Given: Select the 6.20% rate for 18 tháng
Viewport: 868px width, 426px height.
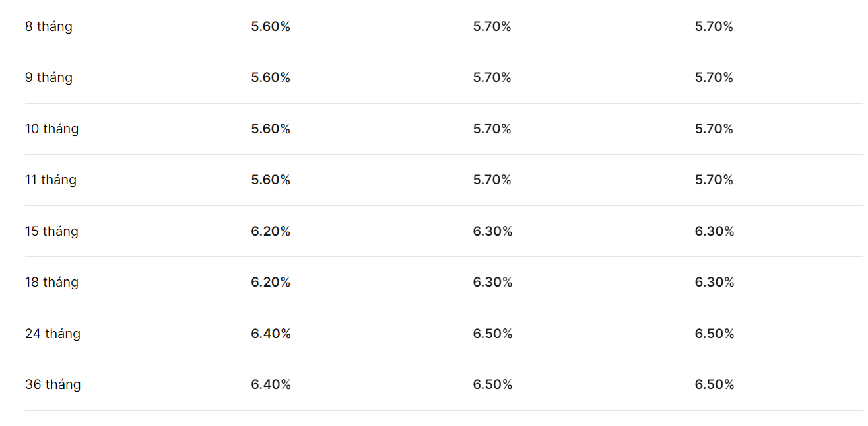Looking at the screenshot, I should coord(271,283).
